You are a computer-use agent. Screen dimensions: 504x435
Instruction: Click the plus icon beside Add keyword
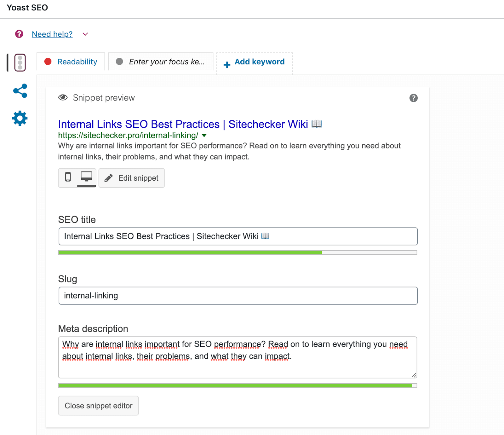(x=227, y=65)
